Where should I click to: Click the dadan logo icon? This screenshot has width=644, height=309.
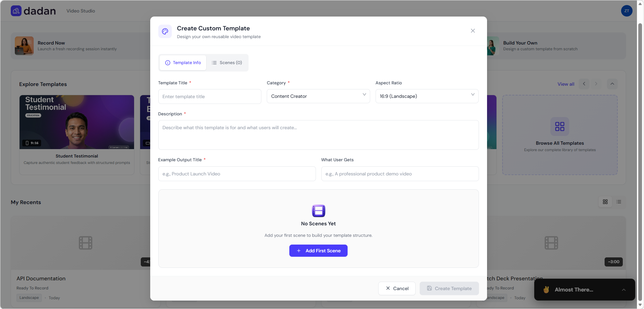tap(16, 10)
